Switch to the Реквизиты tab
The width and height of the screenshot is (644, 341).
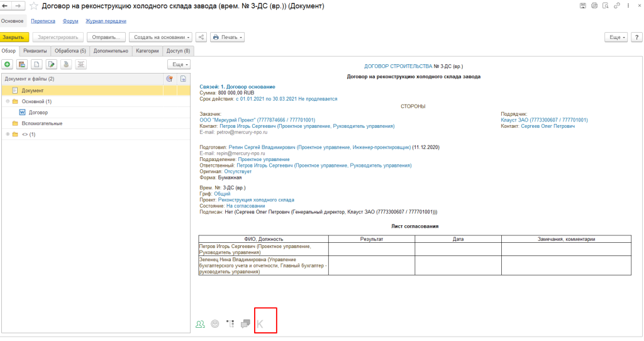[x=35, y=51]
